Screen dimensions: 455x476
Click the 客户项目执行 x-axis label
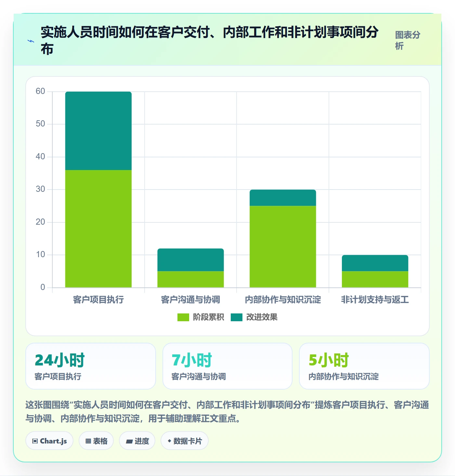(x=98, y=299)
